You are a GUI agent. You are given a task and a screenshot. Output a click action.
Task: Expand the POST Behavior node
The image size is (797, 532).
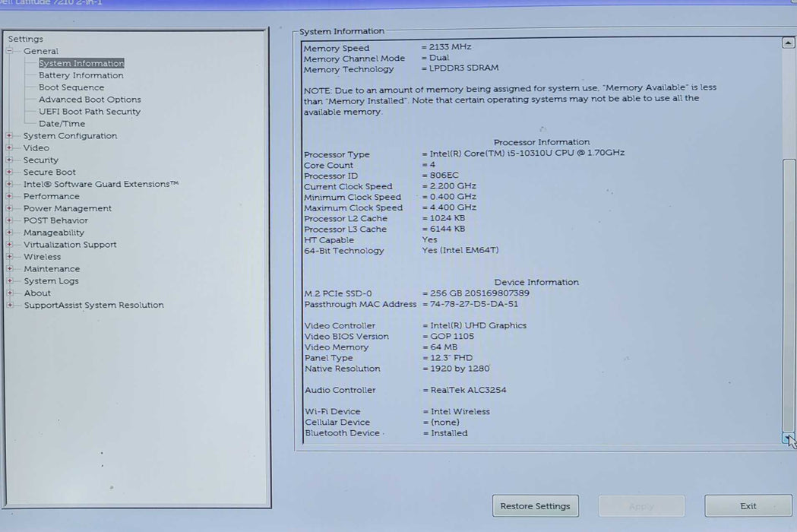click(9, 220)
